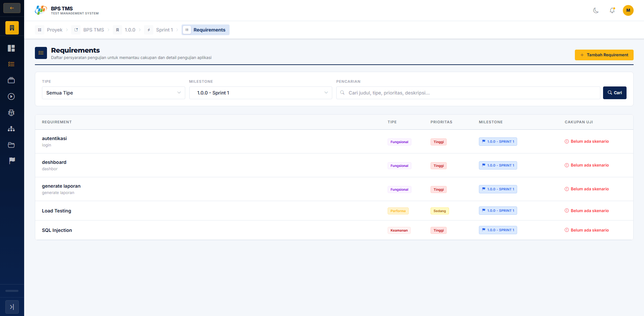
Task: Click the Sedang priority badge
Action: (440, 211)
